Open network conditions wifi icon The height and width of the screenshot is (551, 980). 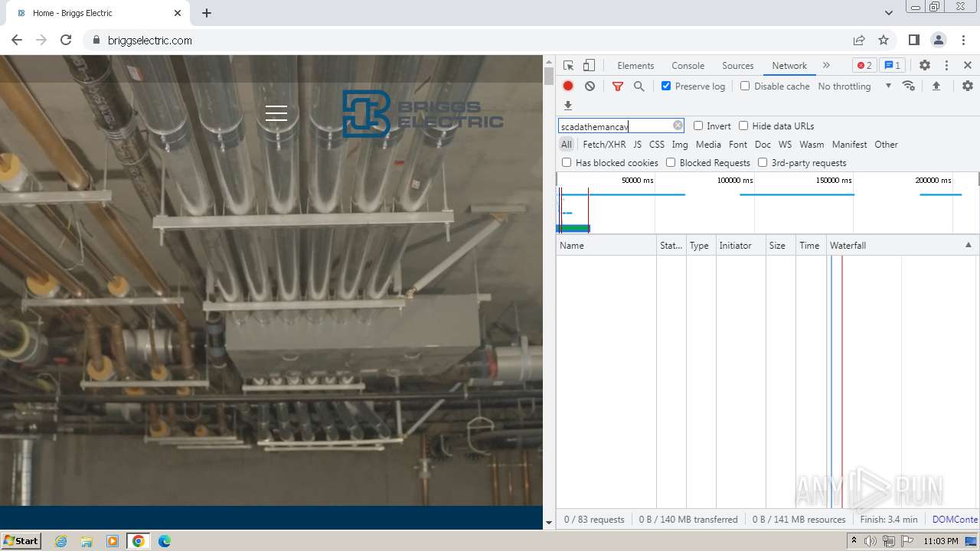point(909,86)
